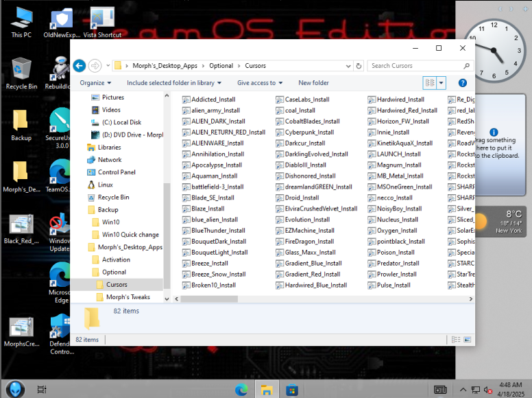Show hidden tray icons chevron
This screenshot has width=532, height=398.
click(463, 390)
